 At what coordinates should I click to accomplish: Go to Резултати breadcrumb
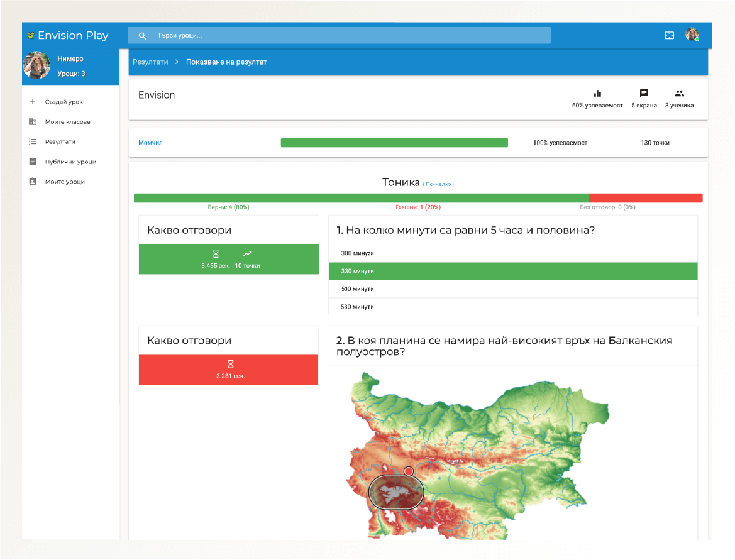pyautogui.click(x=150, y=62)
